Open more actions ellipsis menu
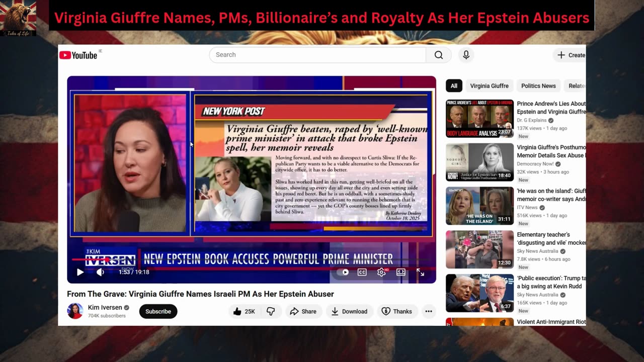Viewport: 644px width, 362px height. 429,311
